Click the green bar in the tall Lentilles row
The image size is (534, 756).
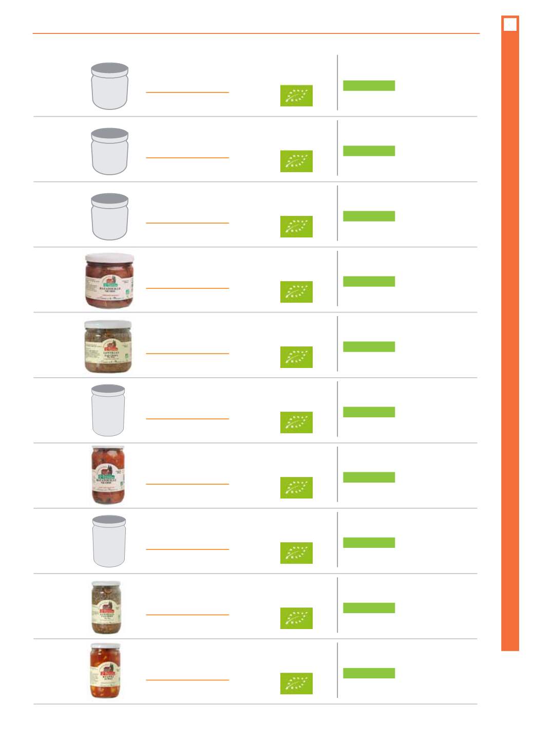tap(369, 608)
